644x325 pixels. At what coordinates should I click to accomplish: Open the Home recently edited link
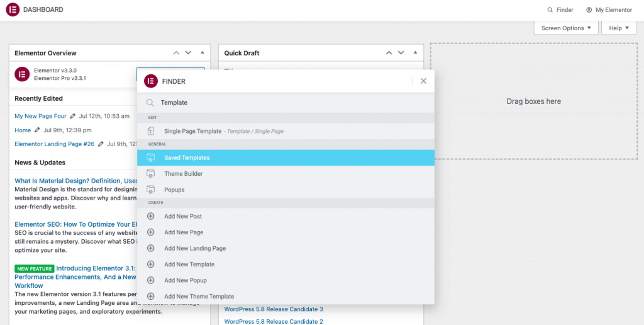pyautogui.click(x=23, y=130)
